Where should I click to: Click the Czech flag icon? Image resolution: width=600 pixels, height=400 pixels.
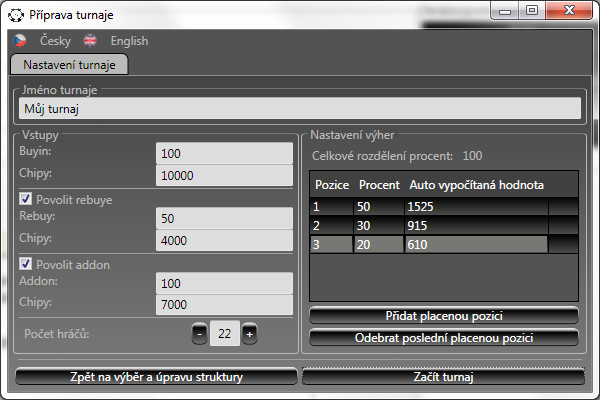pos(20,41)
